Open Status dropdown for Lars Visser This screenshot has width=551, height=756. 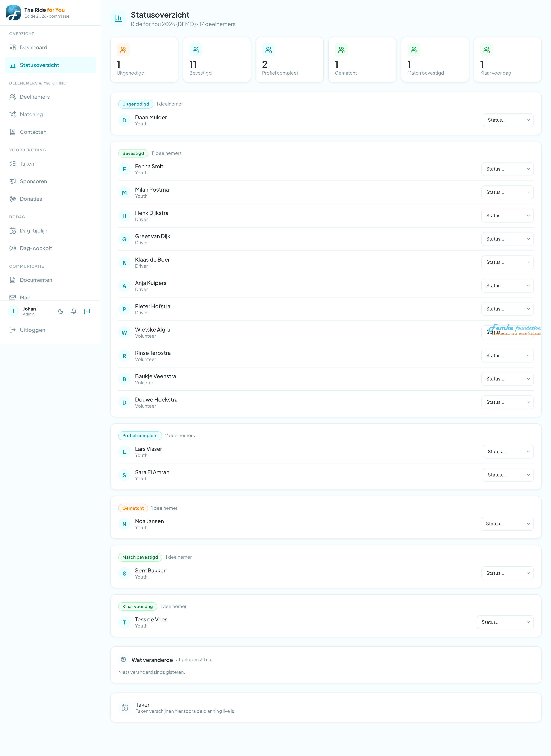[508, 452]
